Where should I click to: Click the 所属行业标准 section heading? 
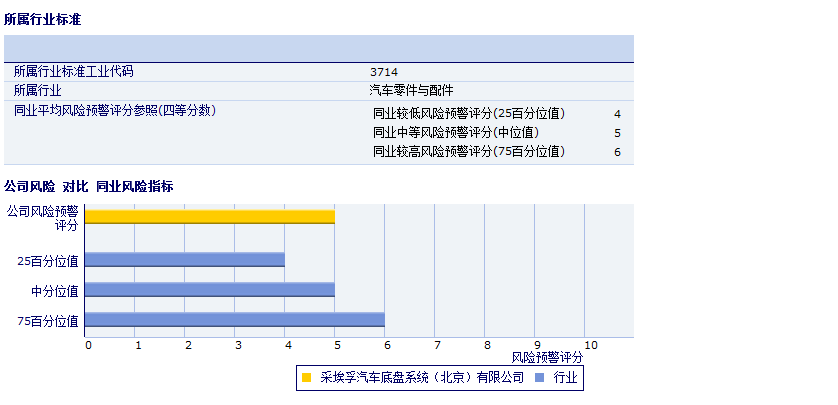point(42,19)
